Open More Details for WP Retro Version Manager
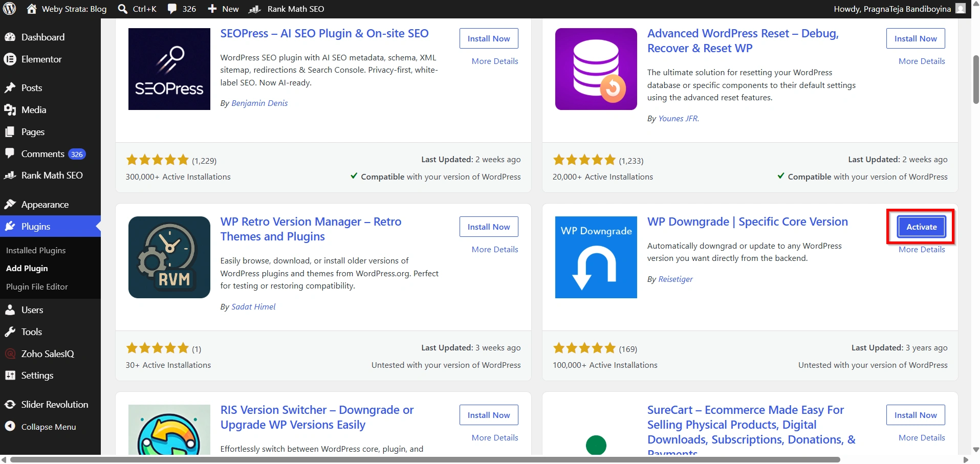Viewport: 980px width, 464px height. (495, 249)
